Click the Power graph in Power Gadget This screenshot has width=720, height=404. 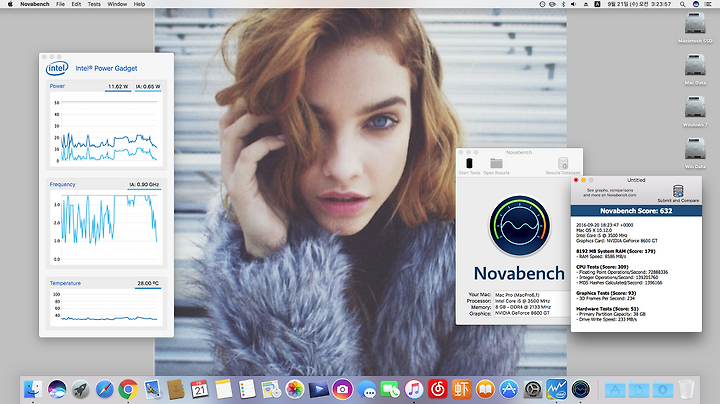pos(107,130)
